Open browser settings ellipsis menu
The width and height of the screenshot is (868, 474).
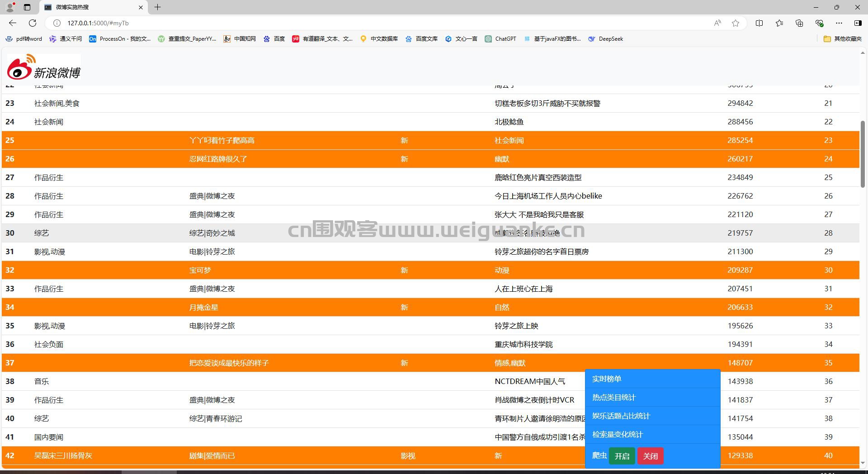pyautogui.click(x=839, y=23)
